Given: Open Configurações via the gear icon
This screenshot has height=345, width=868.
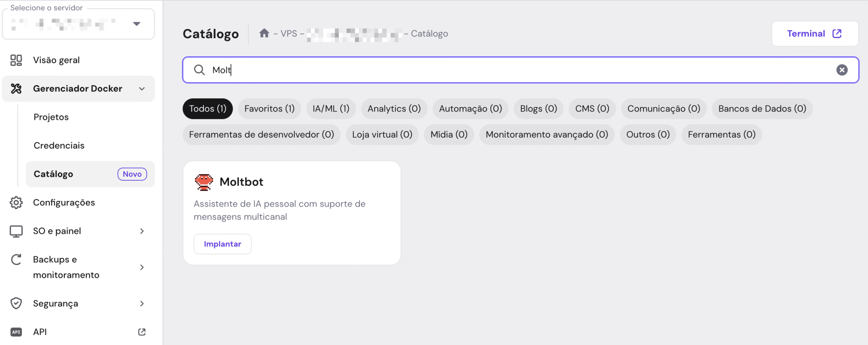Looking at the screenshot, I should 16,202.
